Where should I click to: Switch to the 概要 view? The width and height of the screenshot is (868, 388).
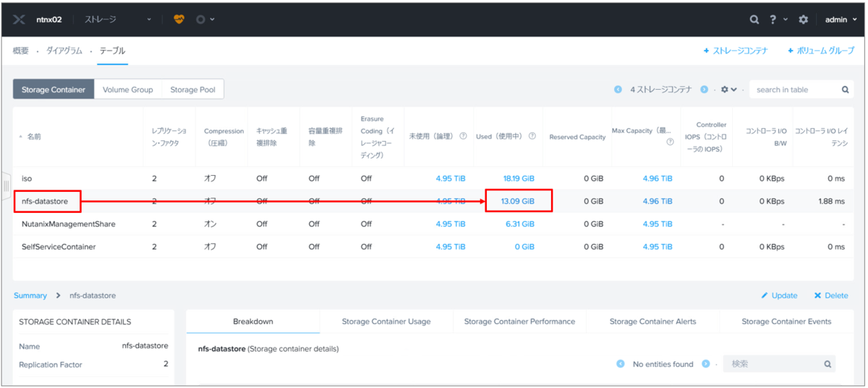[x=21, y=51]
